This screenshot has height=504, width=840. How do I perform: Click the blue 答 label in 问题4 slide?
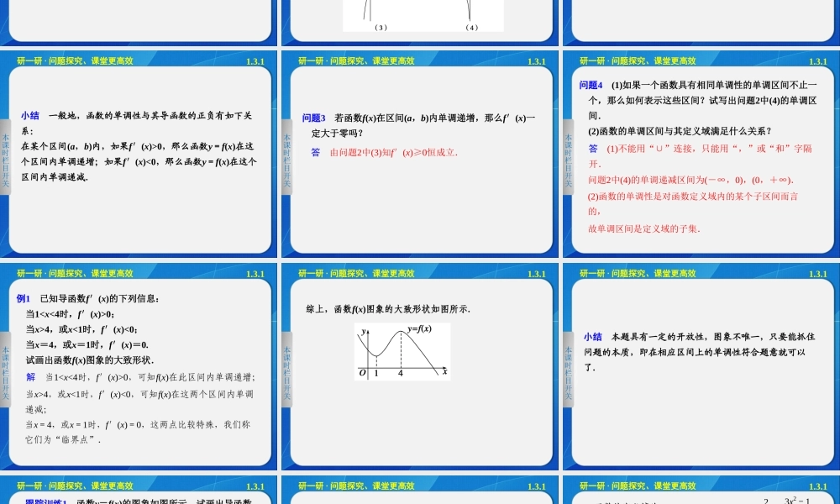point(593,149)
